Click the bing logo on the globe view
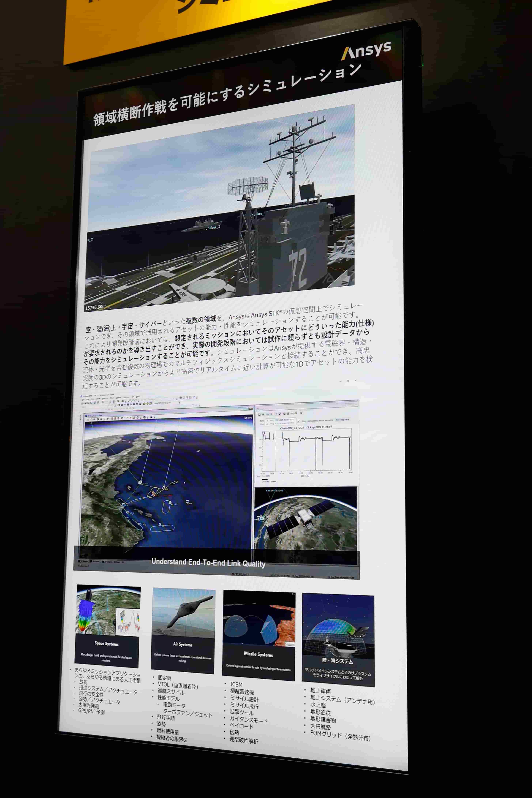Image resolution: width=532 pixels, height=798 pixels. coord(248,418)
